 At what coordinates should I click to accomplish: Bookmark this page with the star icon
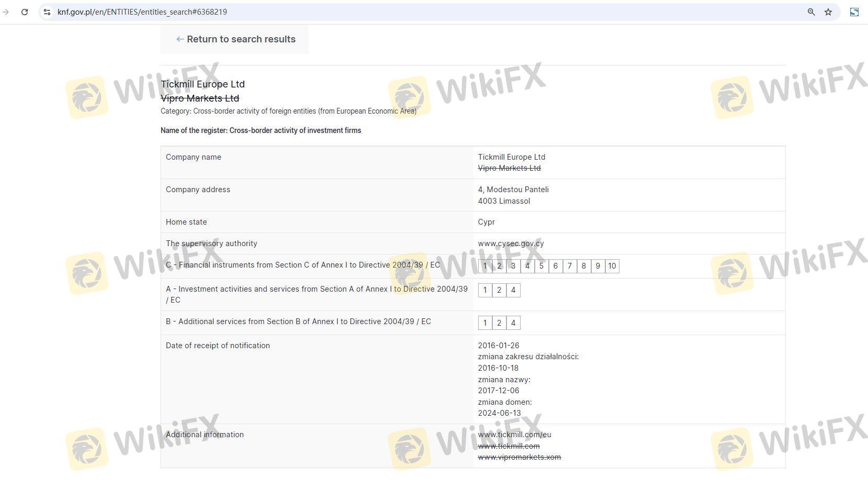click(x=828, y=12)
